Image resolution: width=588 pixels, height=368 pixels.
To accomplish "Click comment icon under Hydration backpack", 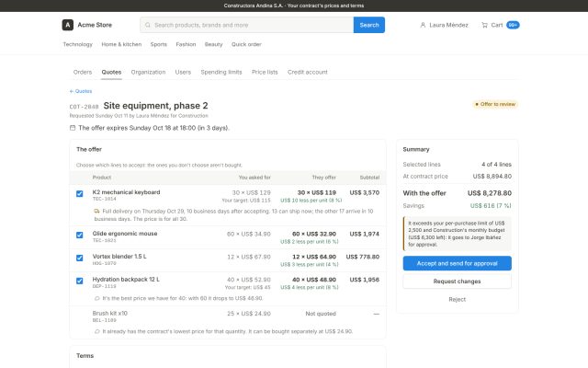I will [x=96, y=298].
